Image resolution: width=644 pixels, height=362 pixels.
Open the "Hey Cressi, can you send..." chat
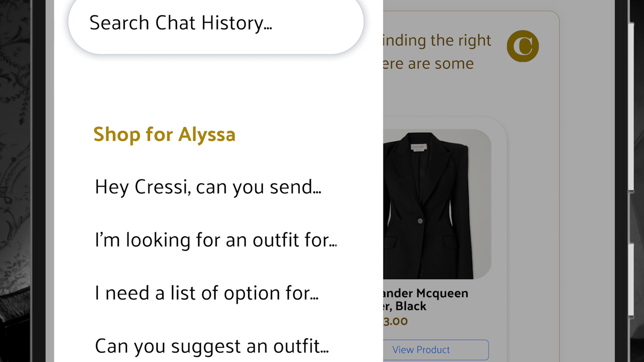tap(208, 187)
